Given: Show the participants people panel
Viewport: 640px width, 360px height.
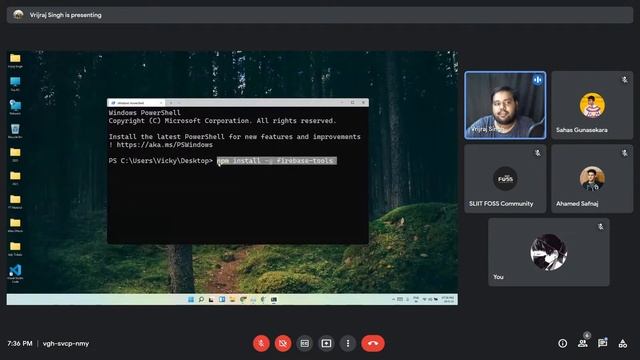Looking at the screenshot, I should tap(582, 343).
